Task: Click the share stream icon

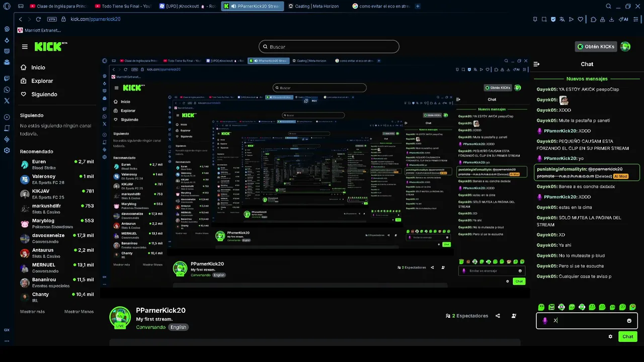Action: [x=498, y=316]
